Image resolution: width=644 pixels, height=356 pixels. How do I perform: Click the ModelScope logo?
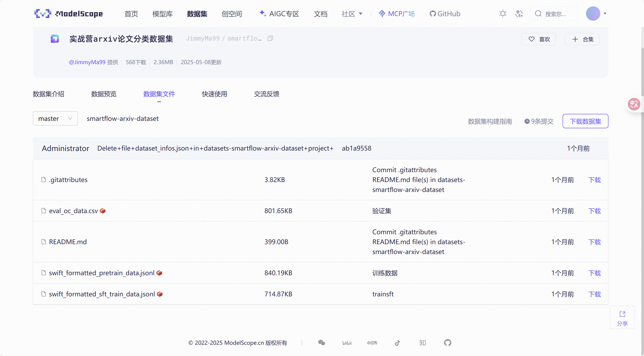tap(69, 14)
